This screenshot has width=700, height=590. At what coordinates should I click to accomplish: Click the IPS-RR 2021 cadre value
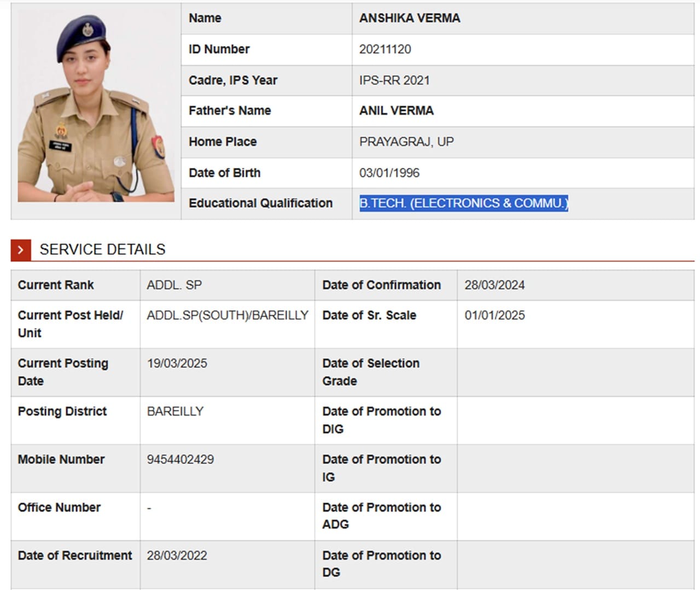[394, 80]
